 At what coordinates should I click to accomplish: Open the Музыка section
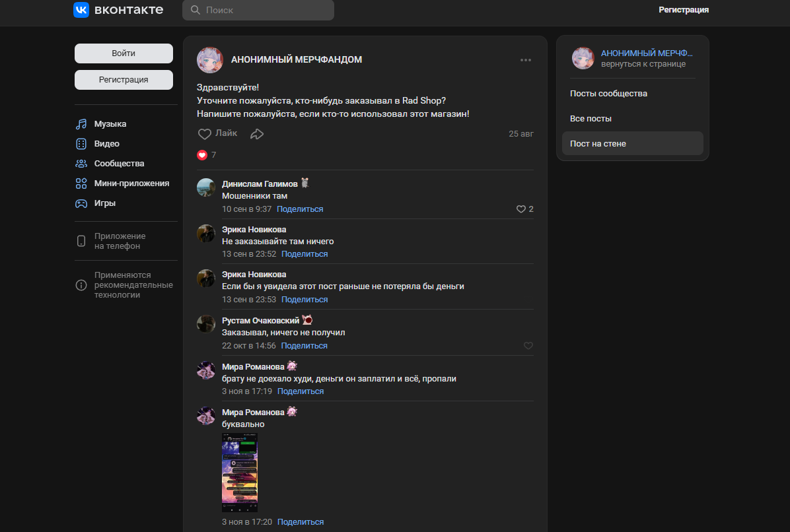110,124
